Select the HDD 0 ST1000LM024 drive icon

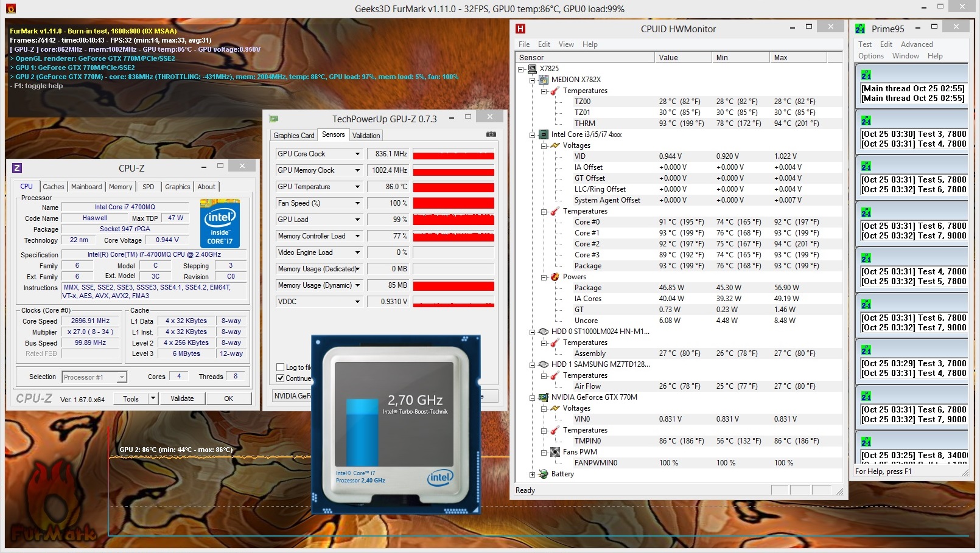pyautogui.click(x=544, y=332)
